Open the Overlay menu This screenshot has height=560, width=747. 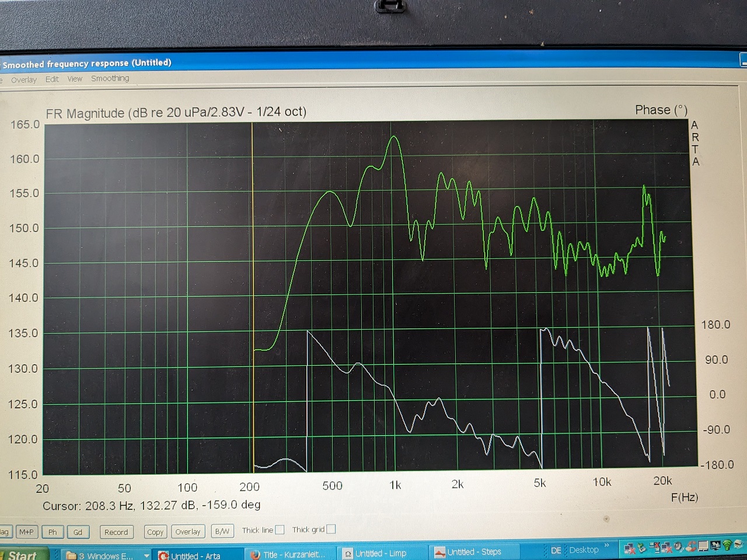[24, 80]
